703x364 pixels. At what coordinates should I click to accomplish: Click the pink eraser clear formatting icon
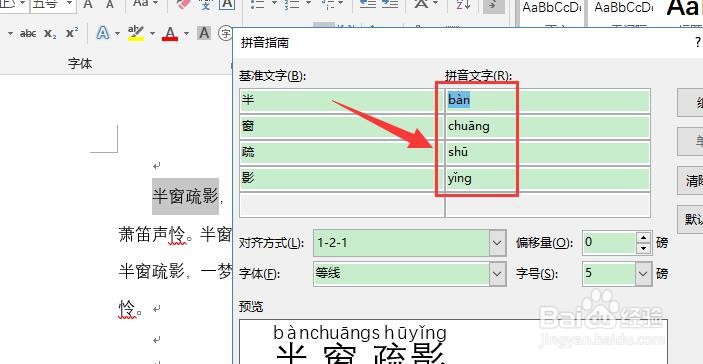183,4
